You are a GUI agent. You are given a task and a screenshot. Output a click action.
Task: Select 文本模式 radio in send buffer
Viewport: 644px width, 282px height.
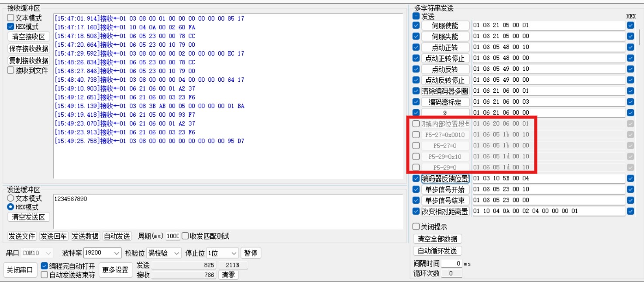[x=10, y=198]
